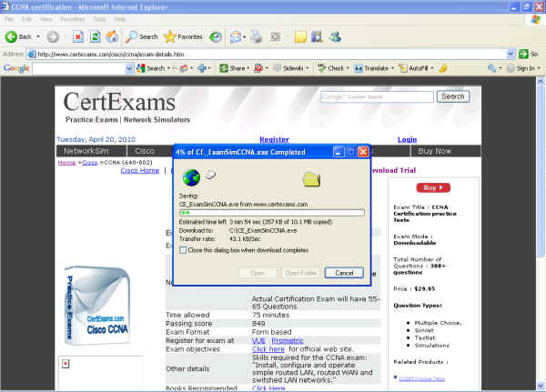Expand the Address bar dropdown arrow
Viewport: 546px width, 392px height.
click(x=511, y=54)
